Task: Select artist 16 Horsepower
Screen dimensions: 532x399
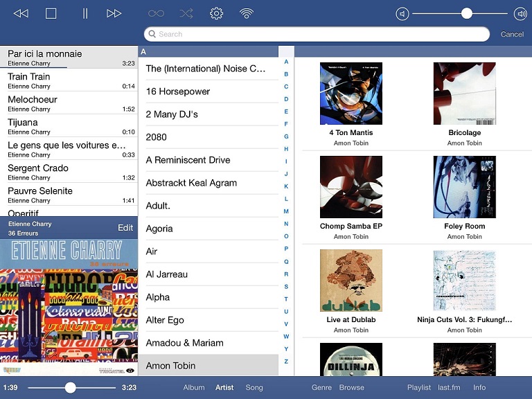Action: 209,91
